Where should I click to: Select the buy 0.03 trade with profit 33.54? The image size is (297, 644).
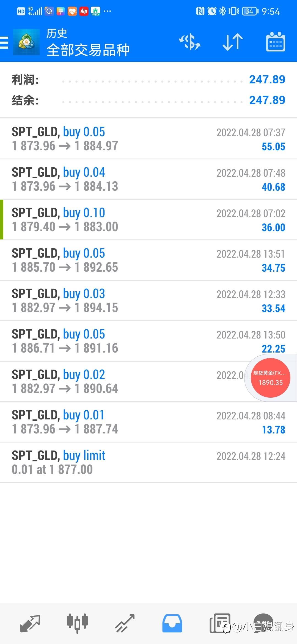[x=148, y=301]
